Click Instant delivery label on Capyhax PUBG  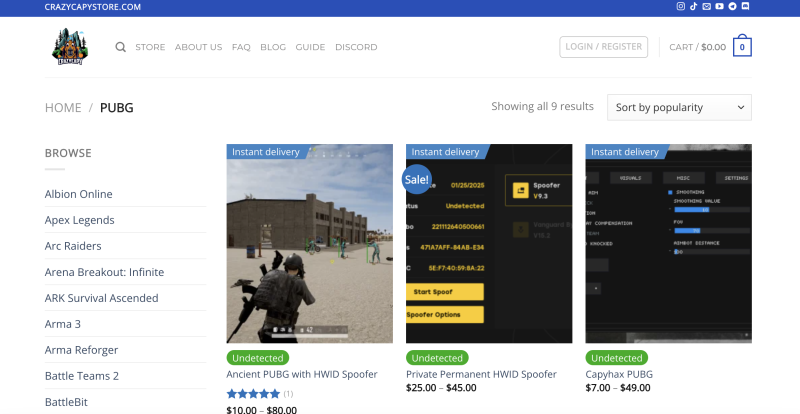click(x=625, y=152)
